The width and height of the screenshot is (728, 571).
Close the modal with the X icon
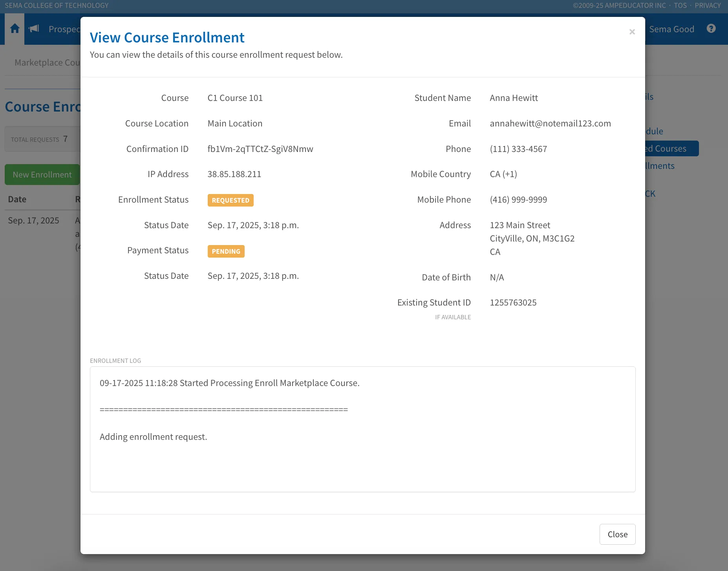[x=632, y=32]
